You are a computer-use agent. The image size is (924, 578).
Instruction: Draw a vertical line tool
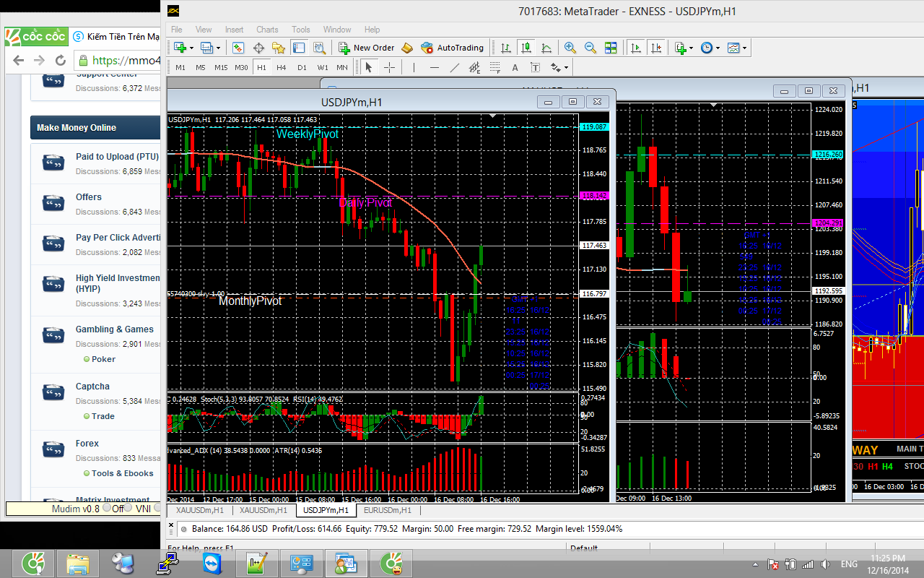(414, 67)
